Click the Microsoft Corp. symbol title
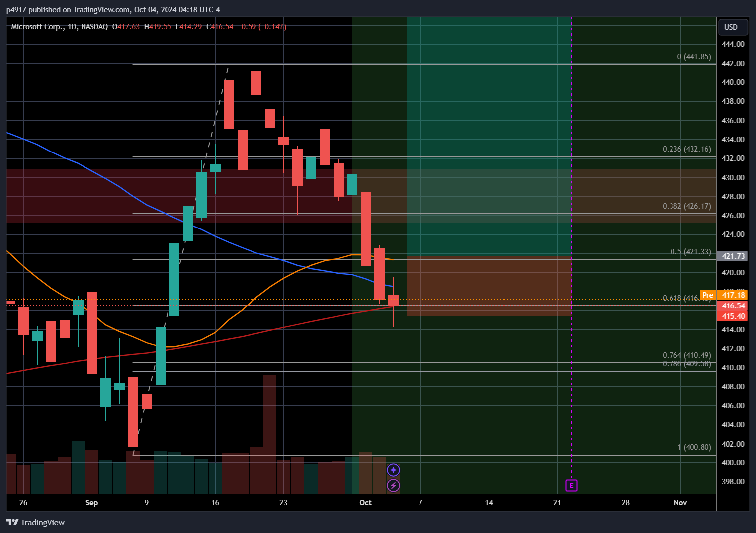756x533 pixels. coord(38,27)
